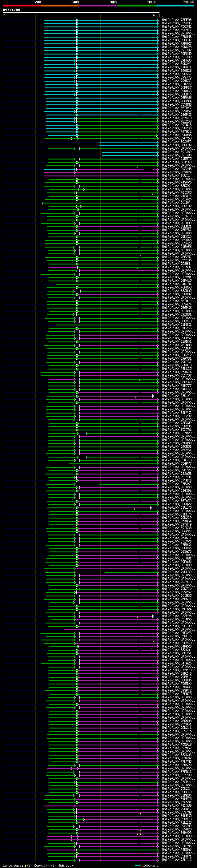The width and height of the screenshot is (197, 868).
Task: Select the UniRef100_Q9SB52 label
Action: tap(177, 111)
